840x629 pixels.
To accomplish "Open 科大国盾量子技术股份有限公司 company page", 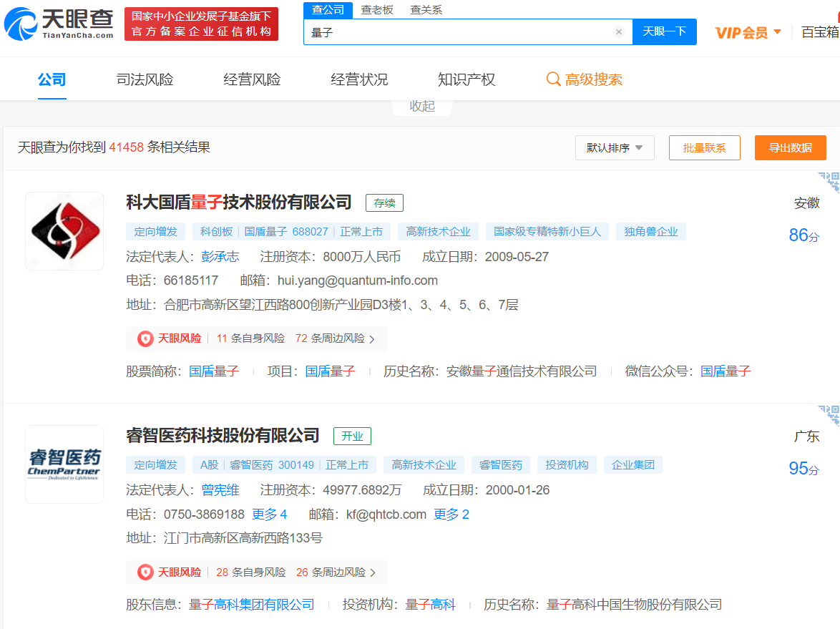I will tap(239, 203).
